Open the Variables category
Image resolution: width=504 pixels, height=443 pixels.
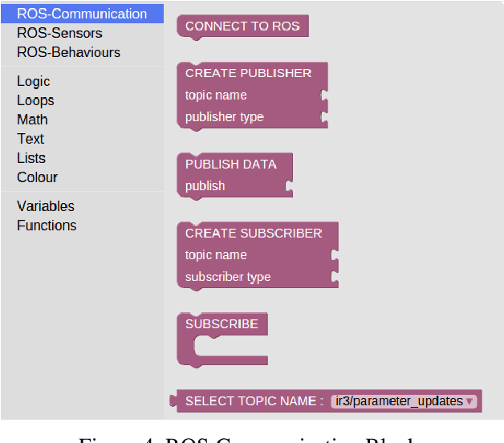click(45, 206)
